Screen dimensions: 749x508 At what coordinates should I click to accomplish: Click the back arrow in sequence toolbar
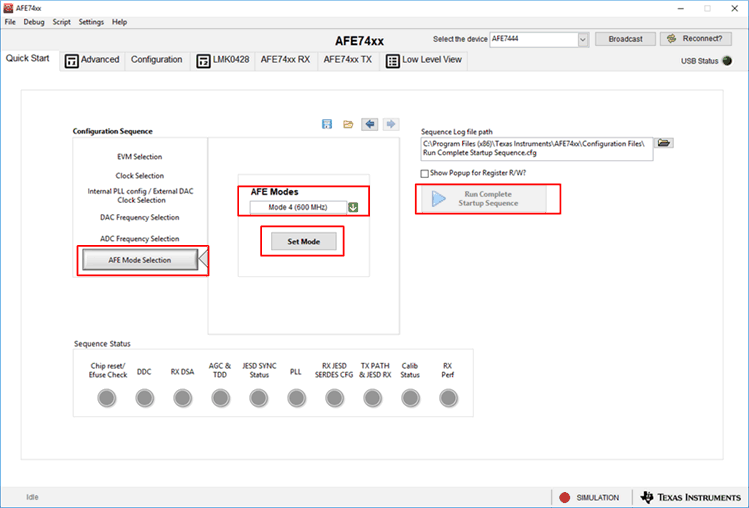[x=370, y=124]
